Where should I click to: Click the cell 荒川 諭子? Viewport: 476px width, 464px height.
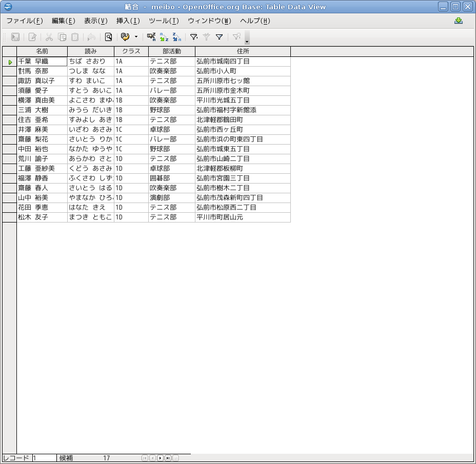pos(42,159)
